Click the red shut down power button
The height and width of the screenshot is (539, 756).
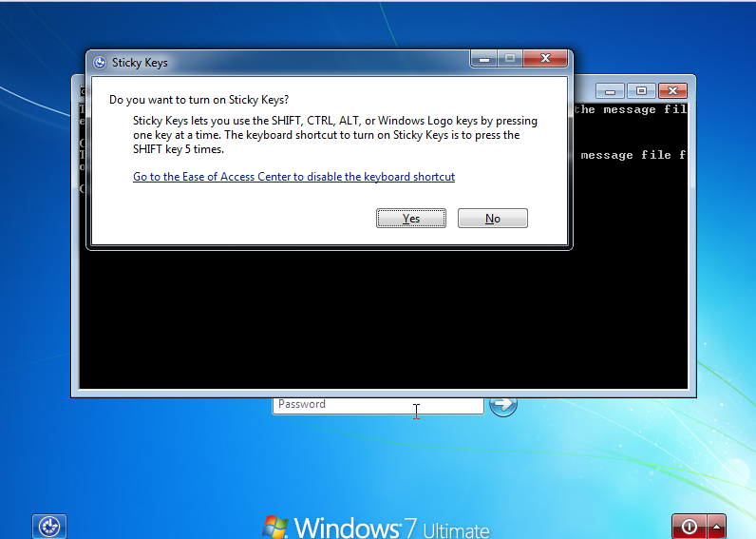689,527
